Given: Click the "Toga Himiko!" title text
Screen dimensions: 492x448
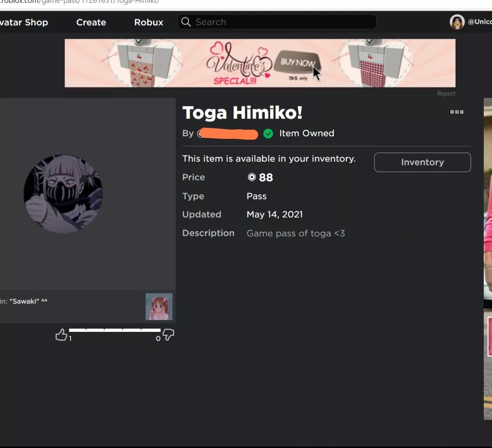Looking at the screenshot, I should click(x=242, y=113).
